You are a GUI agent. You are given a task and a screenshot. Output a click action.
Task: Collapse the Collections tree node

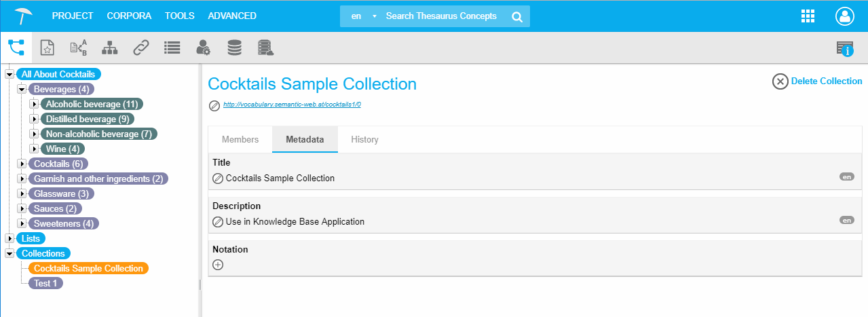(x=10, y=254)
